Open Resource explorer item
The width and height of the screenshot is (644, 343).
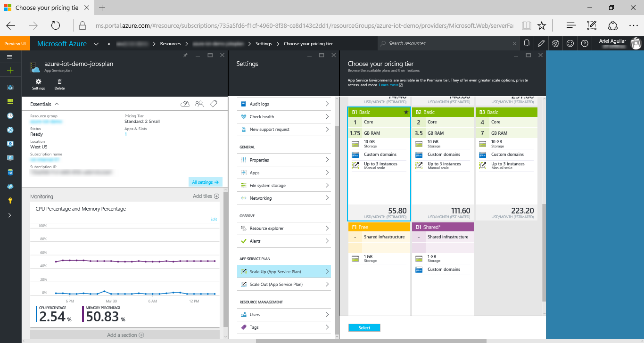click(284, 228)
